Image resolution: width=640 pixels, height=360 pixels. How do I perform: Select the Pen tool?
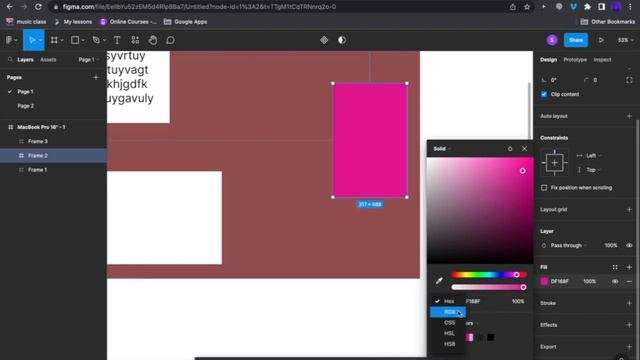96,40
